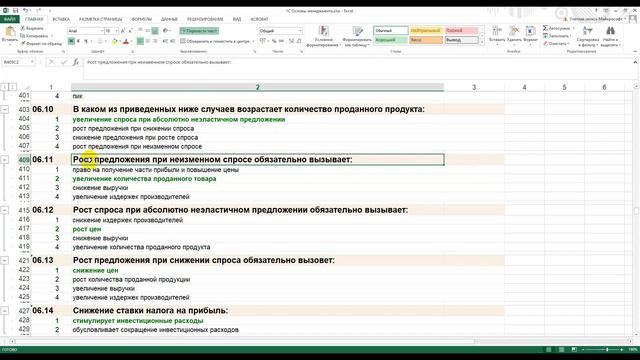The width and height of the screenshot is (640, 360).
Task: Apply the Обычный (Normal) cell style
Action: [x=391, y=31]
